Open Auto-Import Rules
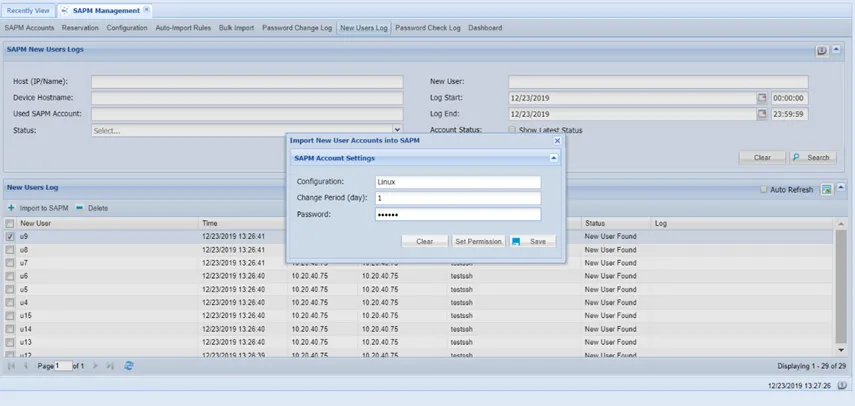The image size is (855, 406). coord(183,28)
